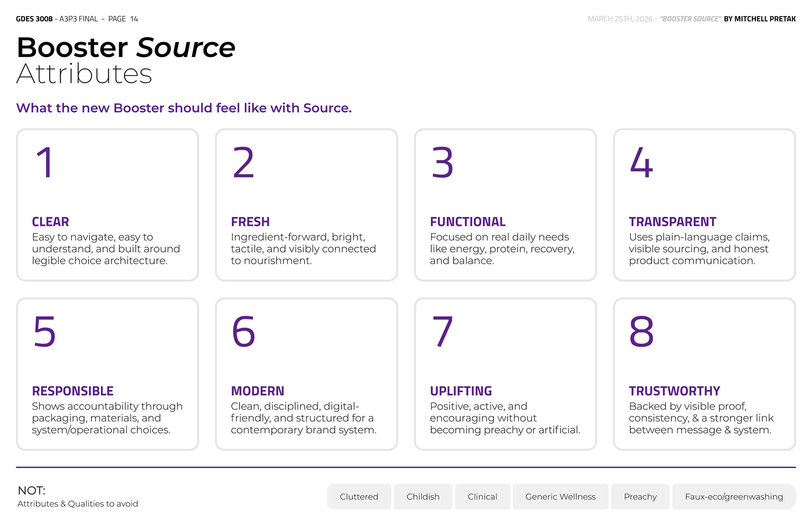Select the 'UPLIFTING' attribute heading
The height and width of the screenshot is (525, 812).
tap(461, 391)
